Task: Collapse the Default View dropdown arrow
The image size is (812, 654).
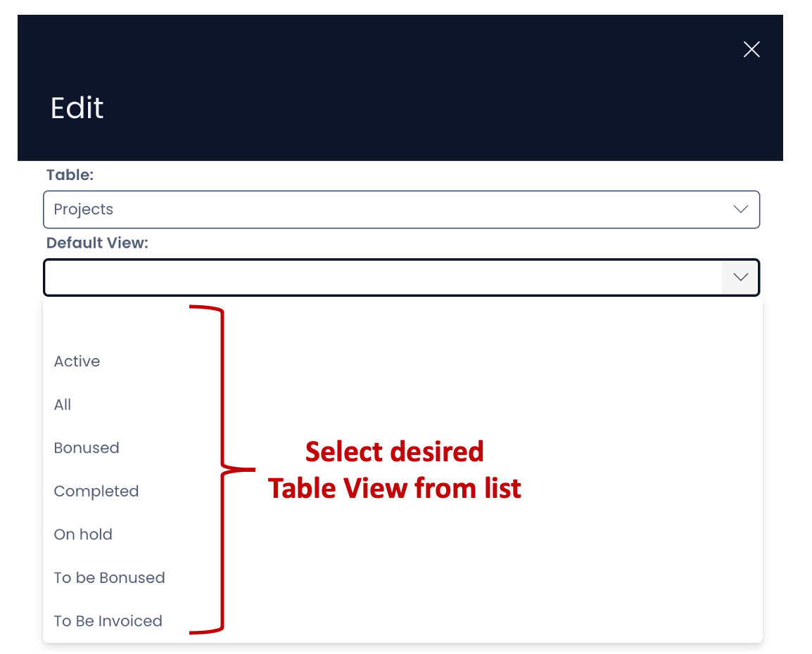Action: click(740, 277)
